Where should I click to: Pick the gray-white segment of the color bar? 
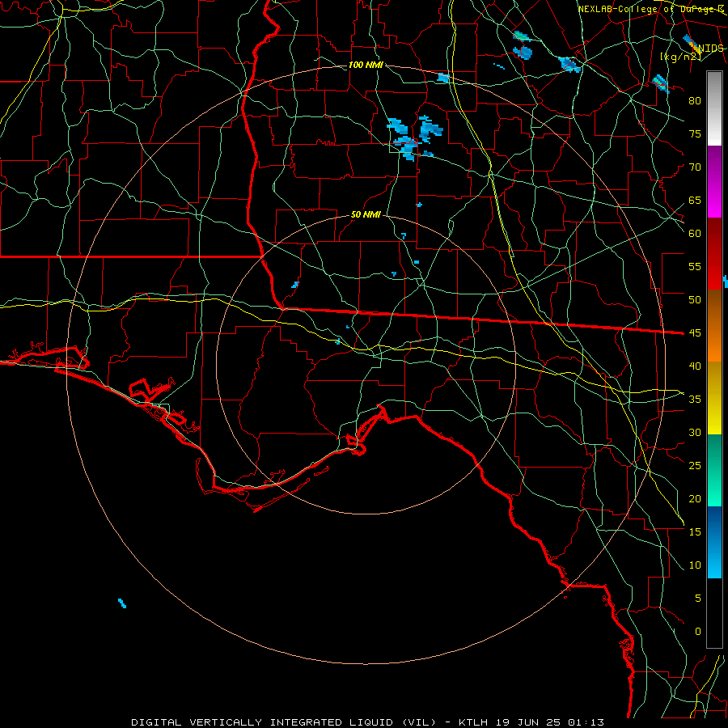714,108
